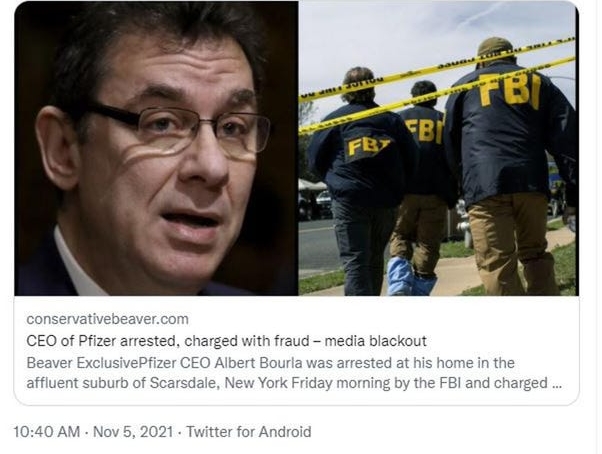Image resolution: width=602 pixels, height=454 pixels.
Task: Click 'media blackout' words in headline
Action: click(x=375, y=341)
